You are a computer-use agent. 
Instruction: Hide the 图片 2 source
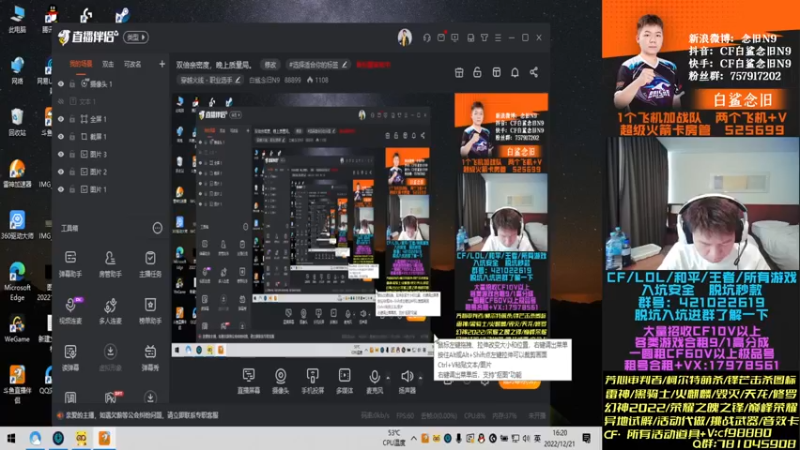61,172
